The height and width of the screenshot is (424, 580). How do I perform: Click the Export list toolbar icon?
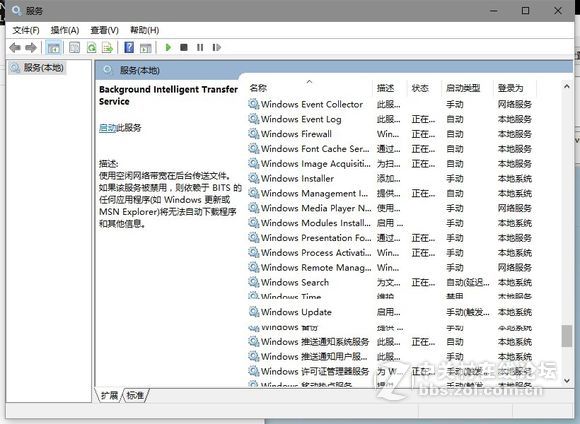108,47
